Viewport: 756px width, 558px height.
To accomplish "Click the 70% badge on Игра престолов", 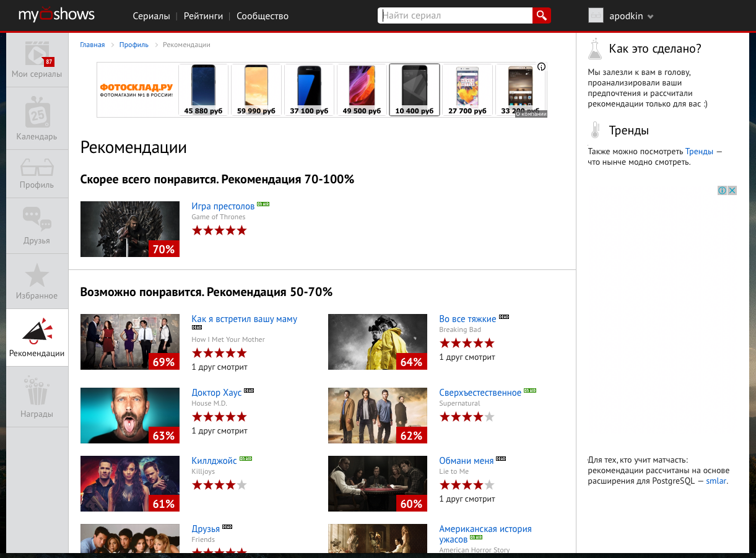I will [x=163, y=249].
